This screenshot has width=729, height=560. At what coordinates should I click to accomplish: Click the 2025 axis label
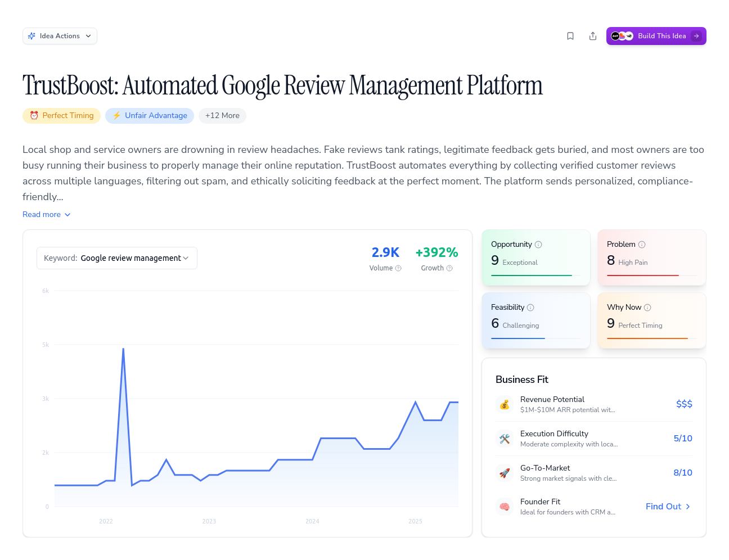coord(415,522)
